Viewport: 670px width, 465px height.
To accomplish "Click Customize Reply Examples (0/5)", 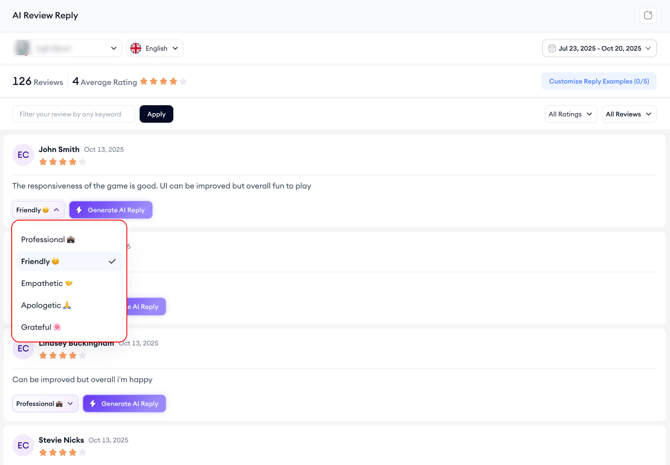I will coord(599,81).
